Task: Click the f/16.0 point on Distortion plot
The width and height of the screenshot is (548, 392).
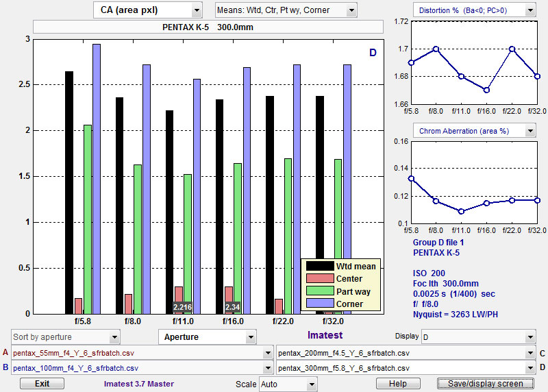Action: 486,90
